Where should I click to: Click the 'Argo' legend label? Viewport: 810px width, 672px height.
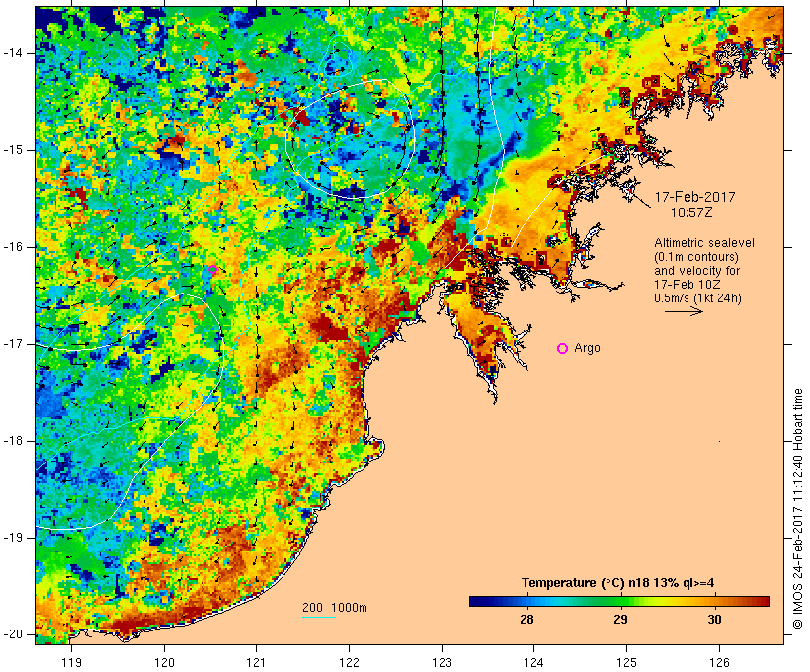point(588,348)
